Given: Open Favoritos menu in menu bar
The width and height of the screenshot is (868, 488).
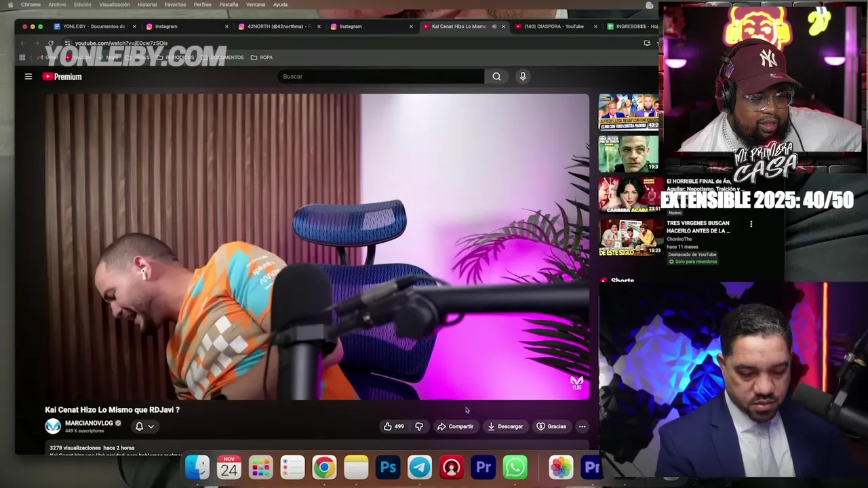Looking at the screenshot, I should pyautogui.click(x=175, y=5).
